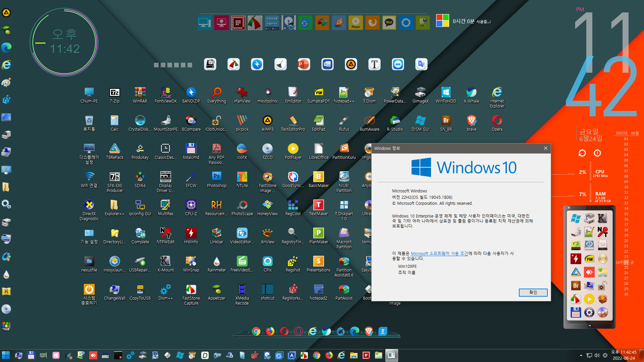644x362 pixels.
Task: Launch the SumatraPDF shortcut
Action: 318,95
